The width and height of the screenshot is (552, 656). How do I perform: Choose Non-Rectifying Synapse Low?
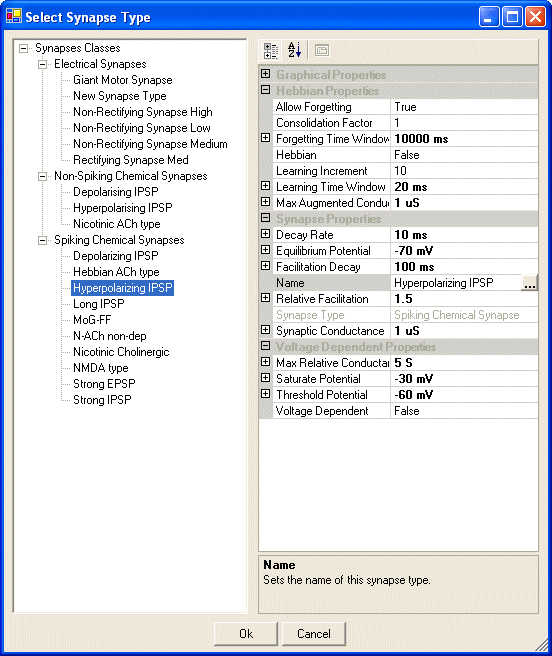click(x=142, y=128)
